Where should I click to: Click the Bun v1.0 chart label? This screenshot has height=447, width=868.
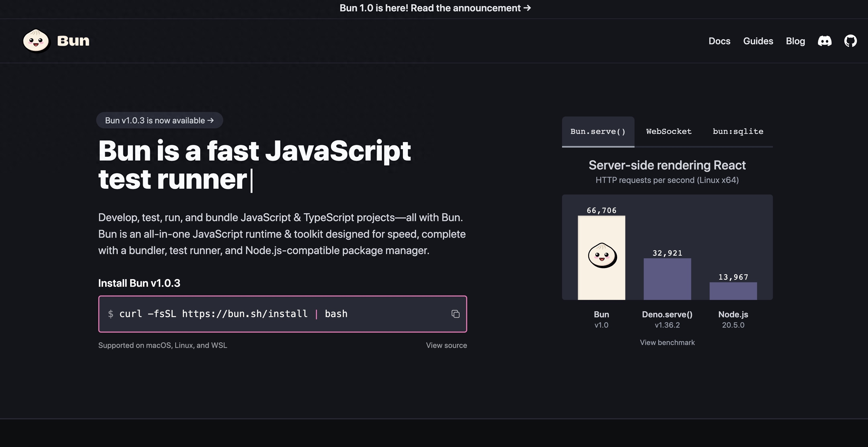602,320
